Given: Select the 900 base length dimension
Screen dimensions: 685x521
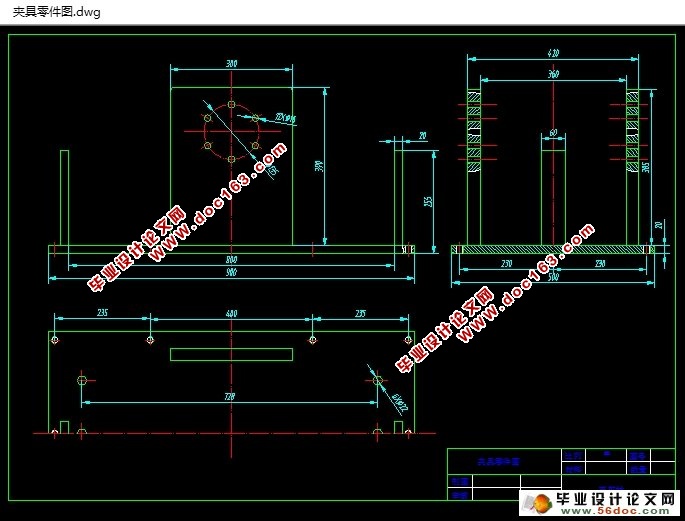Looking at the screenshot, I should (232, 273).
